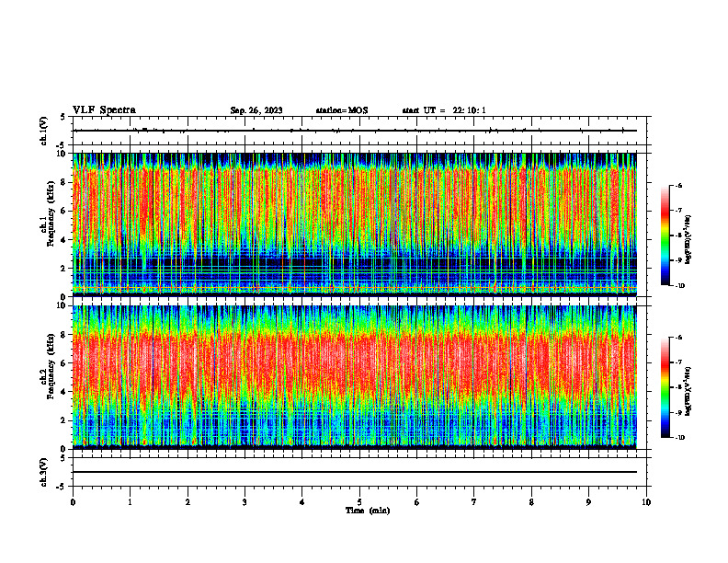Click the ch.1(V) waveform trace panel
Screen dimensions: 728x563
pyautogui.click(x=359, y=131)
